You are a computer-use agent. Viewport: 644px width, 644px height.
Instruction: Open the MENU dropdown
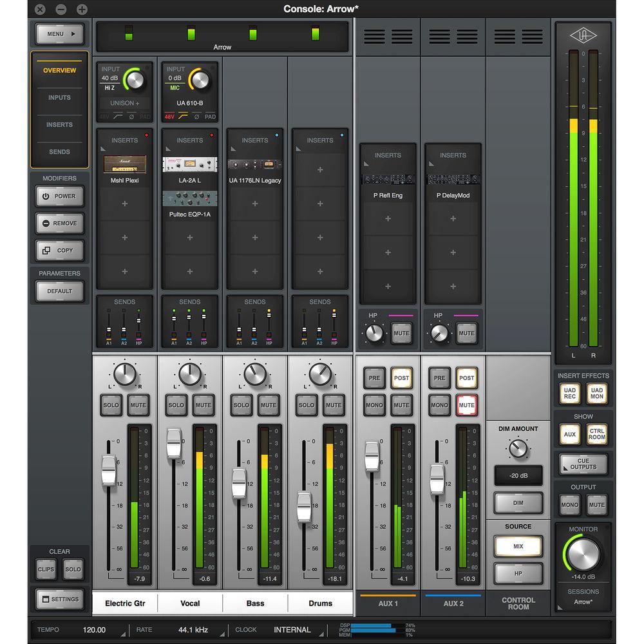pos(59,33)
